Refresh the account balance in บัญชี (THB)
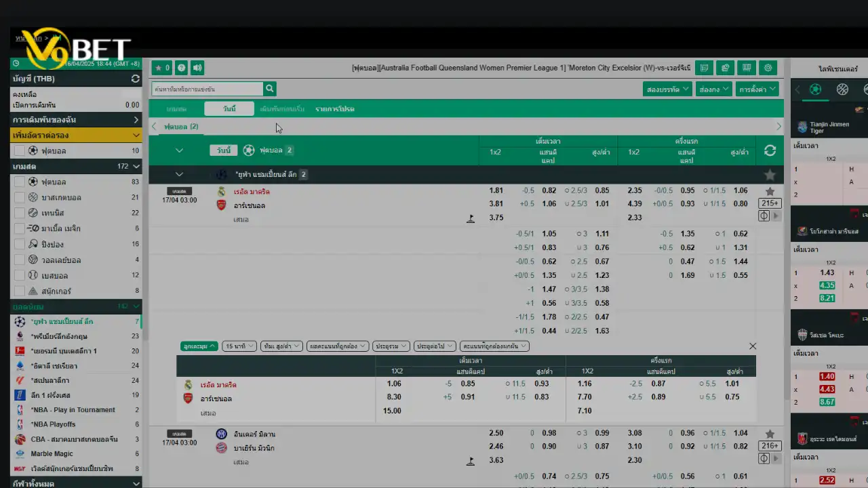Viewport: 868px width, 488px height. [x=136, y=79]
